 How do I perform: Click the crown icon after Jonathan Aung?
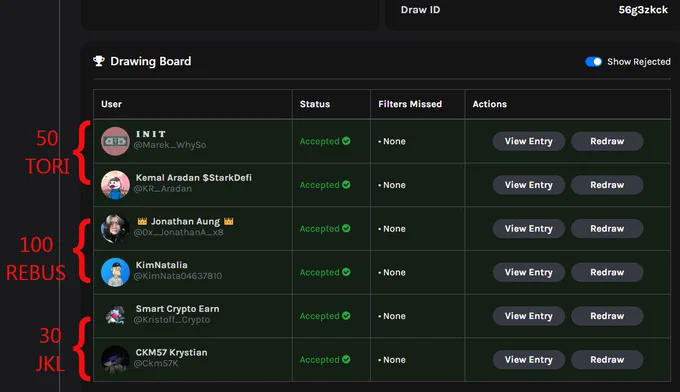229,221
